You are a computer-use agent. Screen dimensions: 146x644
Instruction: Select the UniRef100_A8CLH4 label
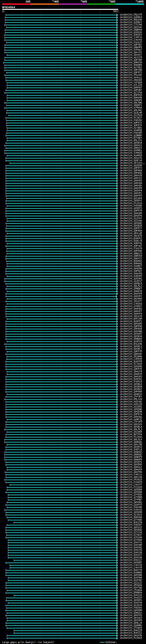pos(131,477)
